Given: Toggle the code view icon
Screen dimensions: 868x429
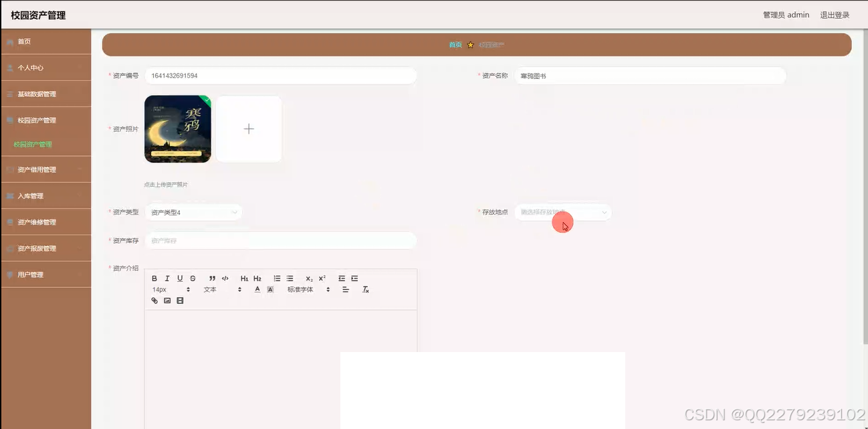Looking at the screenshot, I should (x=225, y=278).
